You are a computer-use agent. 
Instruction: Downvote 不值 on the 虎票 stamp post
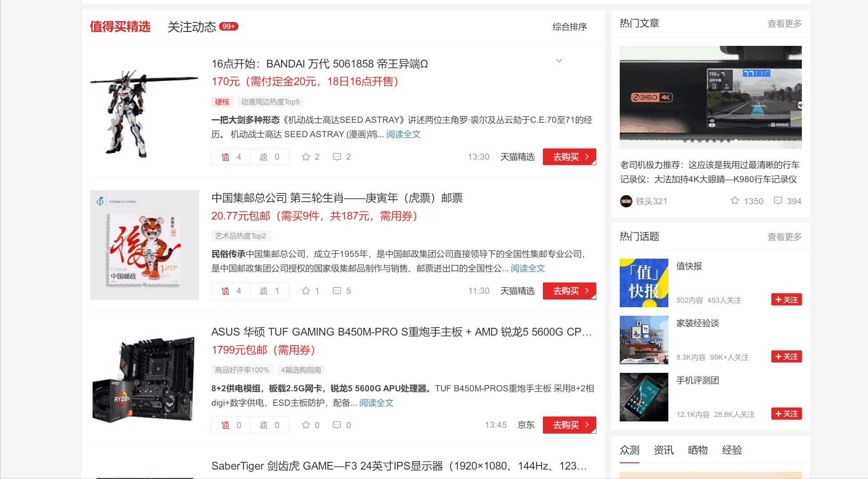coord(264,291)
